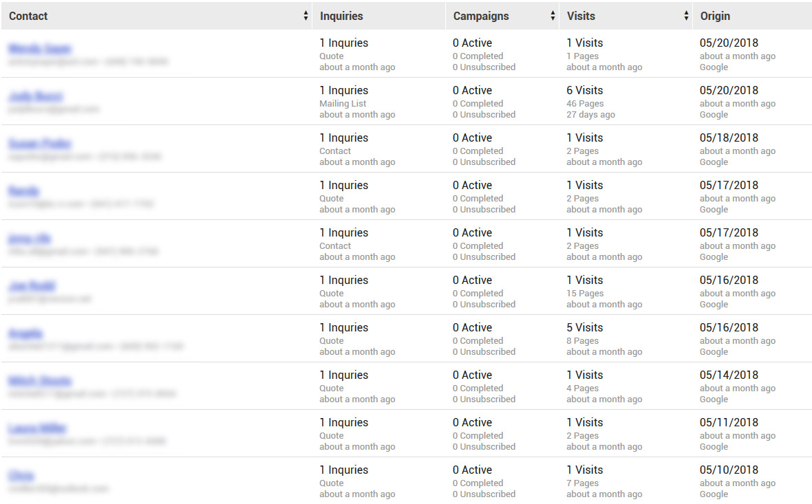Open contact link in 5 Visits row
Viewport: 812px width, 504px height.
click(x=25, y=333)
